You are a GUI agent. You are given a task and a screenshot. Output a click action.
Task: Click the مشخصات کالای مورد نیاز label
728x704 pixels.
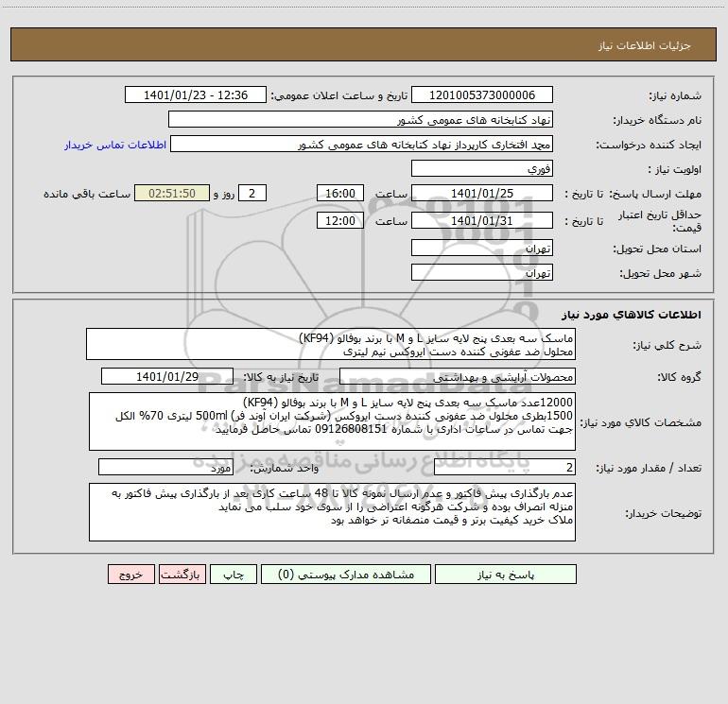[x=641, y=422]
